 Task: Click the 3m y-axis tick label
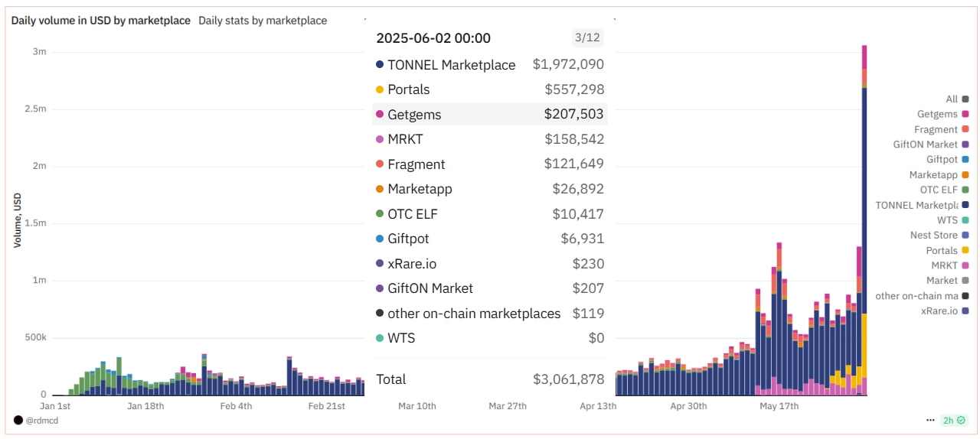[x=40, y=52]
